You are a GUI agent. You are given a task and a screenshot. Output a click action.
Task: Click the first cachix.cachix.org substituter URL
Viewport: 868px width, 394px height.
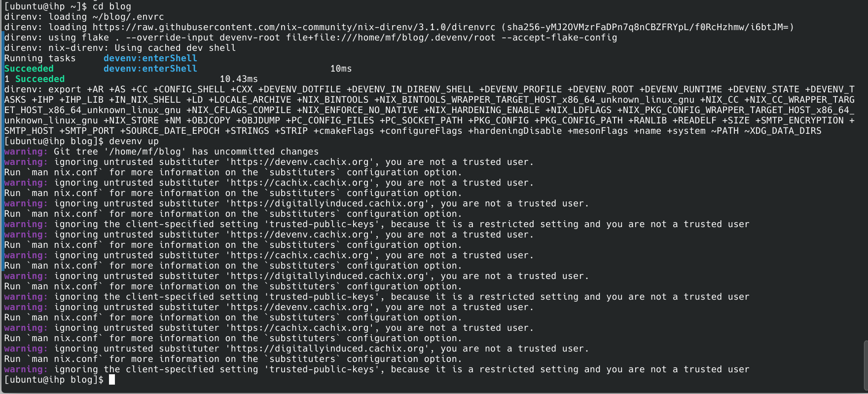(x=299, y=183)
